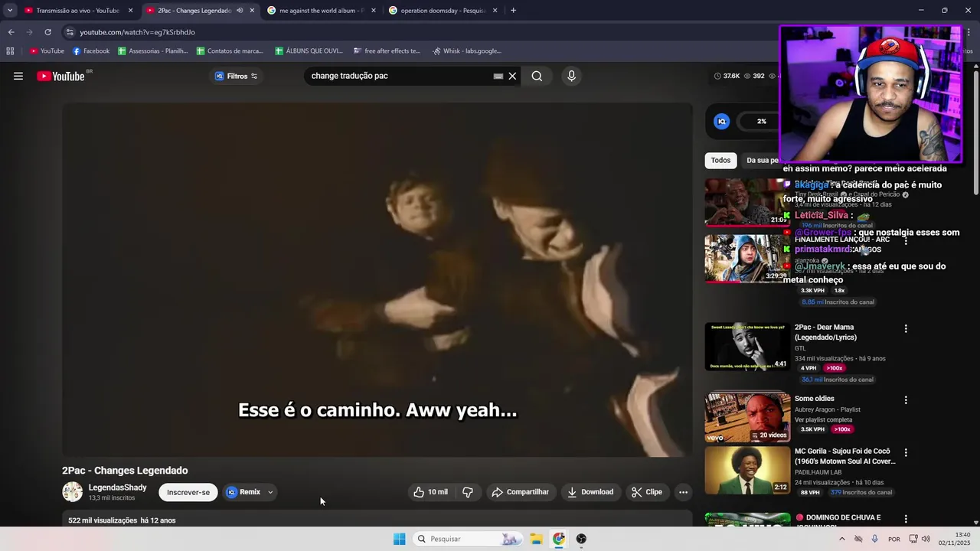Open the 'free after effects te...' bookmark

(x=387, y=51)
